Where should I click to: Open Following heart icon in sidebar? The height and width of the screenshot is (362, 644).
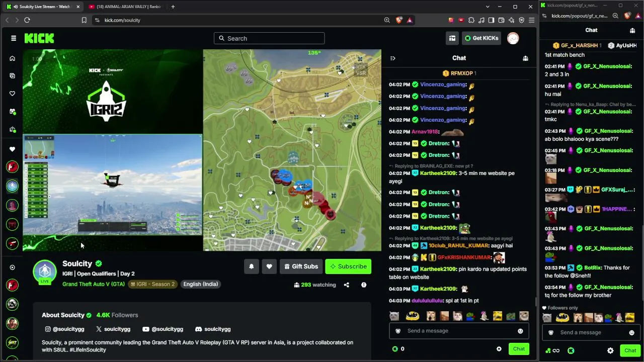click(x=13, y=94)
